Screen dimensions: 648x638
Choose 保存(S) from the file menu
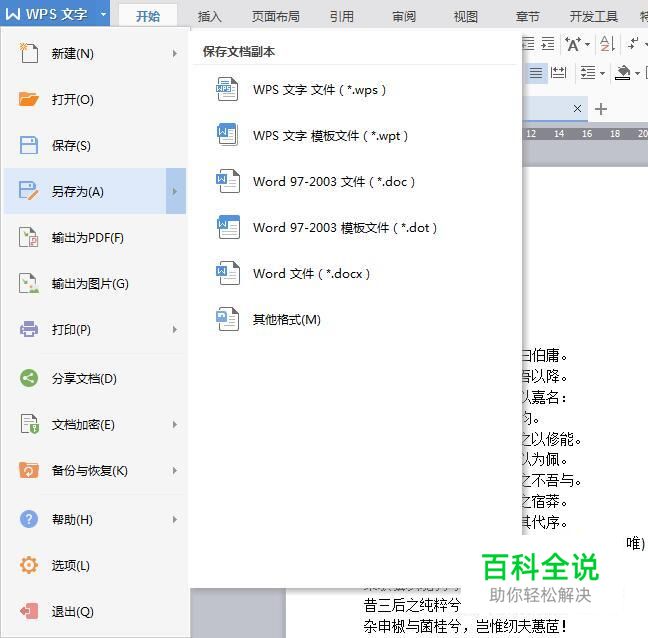(x=95, y=145)
